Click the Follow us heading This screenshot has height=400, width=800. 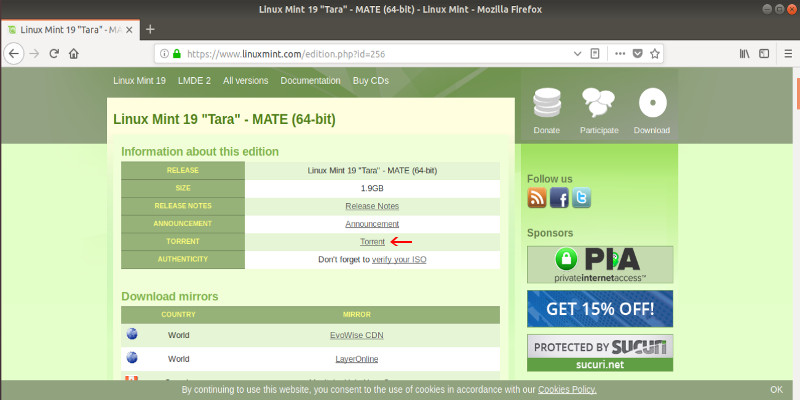(549, 179)
